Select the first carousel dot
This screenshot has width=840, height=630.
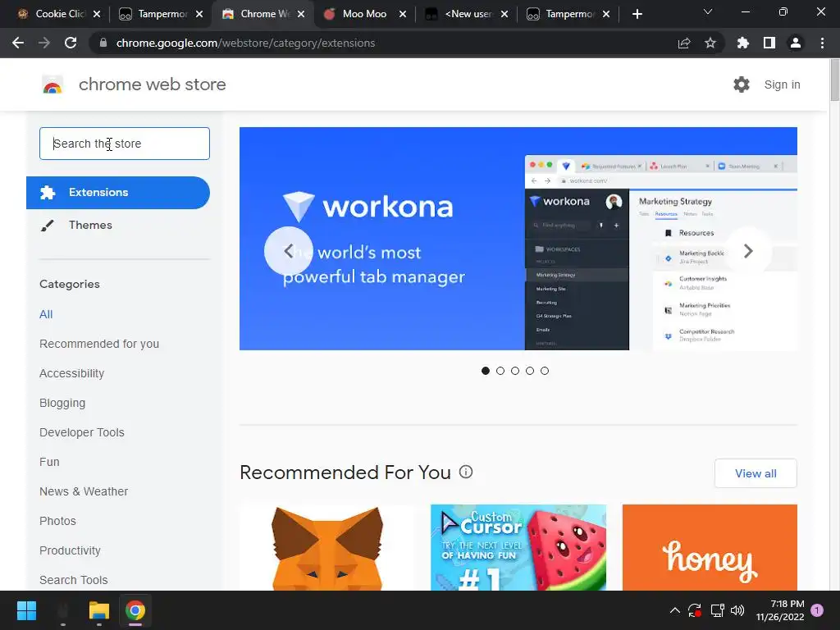point(486,371)
